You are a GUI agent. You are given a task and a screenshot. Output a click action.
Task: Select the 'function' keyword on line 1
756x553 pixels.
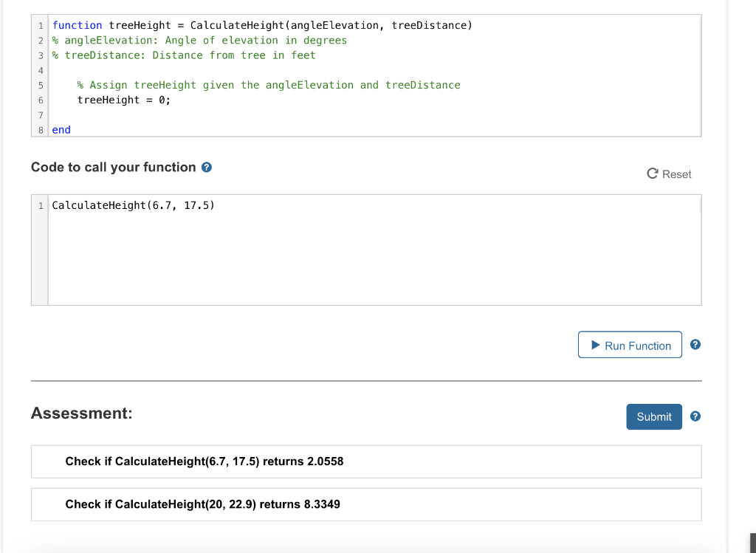tap(77, 24)
